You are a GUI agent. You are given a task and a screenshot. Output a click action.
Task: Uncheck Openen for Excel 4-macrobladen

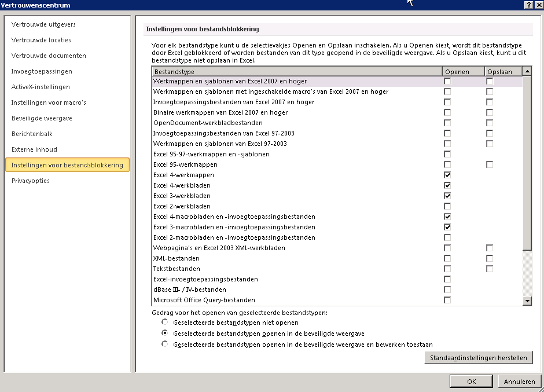pyautogui.click(x=447, y=217)
